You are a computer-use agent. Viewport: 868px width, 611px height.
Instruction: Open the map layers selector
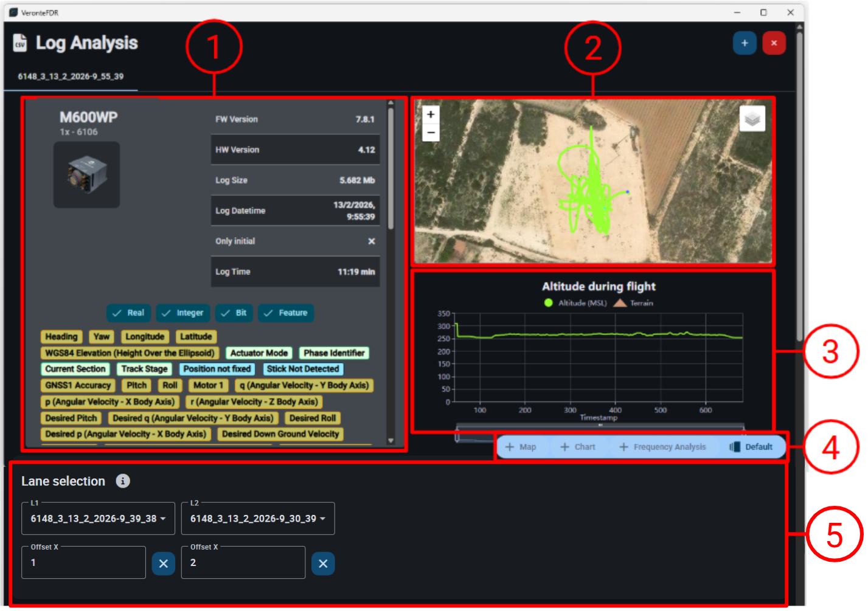click(752, 119)
